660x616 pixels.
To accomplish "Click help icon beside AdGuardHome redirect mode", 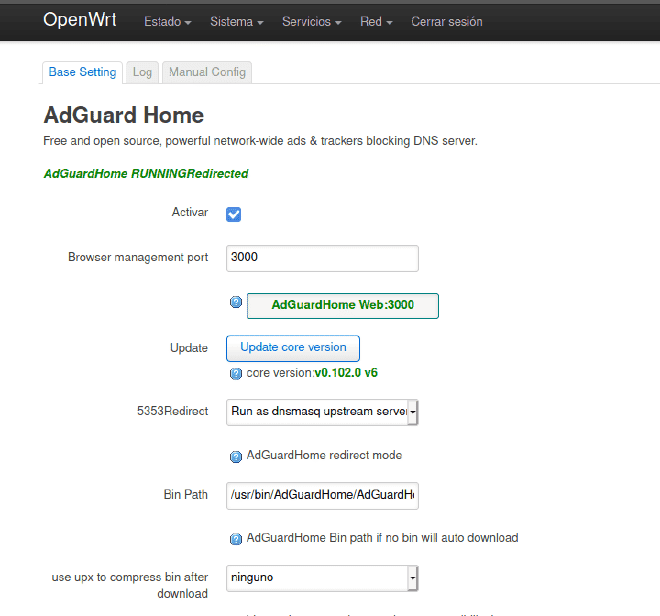I will point(236,456).
